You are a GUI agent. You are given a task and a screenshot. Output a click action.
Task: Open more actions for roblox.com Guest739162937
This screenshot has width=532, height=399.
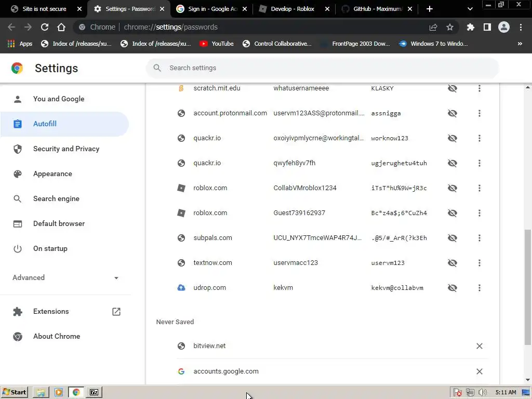479,212
